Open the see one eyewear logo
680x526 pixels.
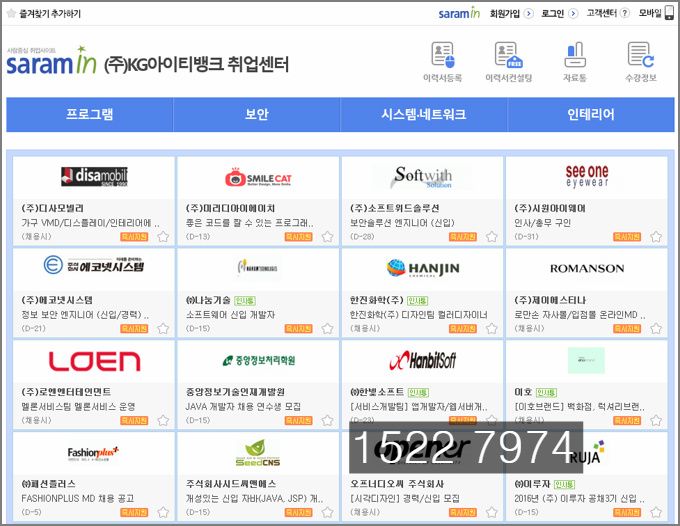pos(587,176)
